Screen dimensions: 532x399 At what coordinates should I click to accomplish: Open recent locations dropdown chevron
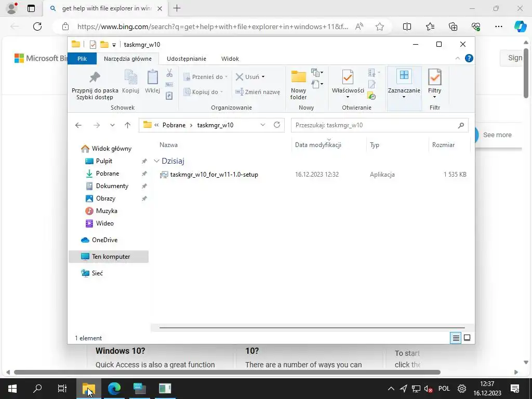coord(112,125)
